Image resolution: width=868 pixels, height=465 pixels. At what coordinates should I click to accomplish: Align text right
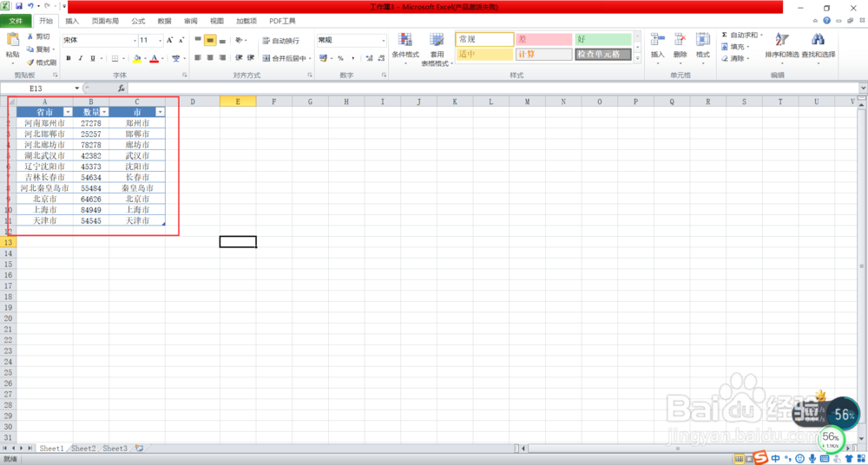(x=222, y=57)
